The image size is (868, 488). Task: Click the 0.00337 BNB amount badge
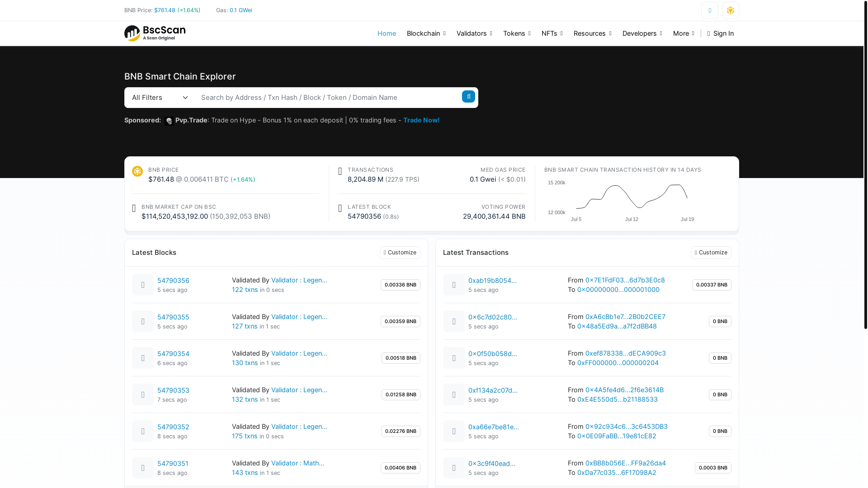(712, 285)
